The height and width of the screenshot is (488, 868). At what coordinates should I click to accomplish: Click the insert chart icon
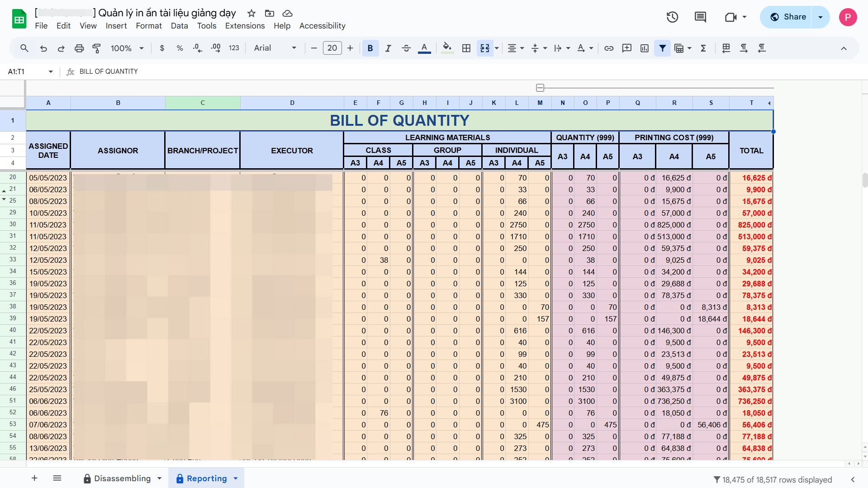click(x=645, y=48)
